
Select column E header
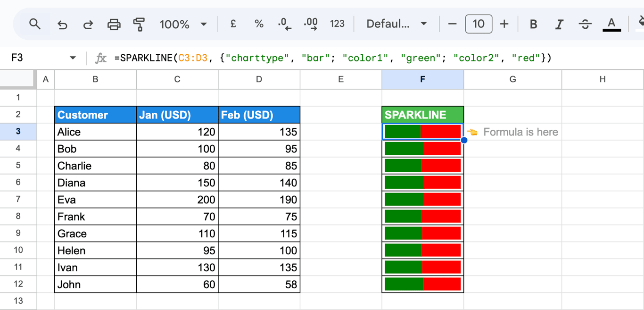coord(341,79)
